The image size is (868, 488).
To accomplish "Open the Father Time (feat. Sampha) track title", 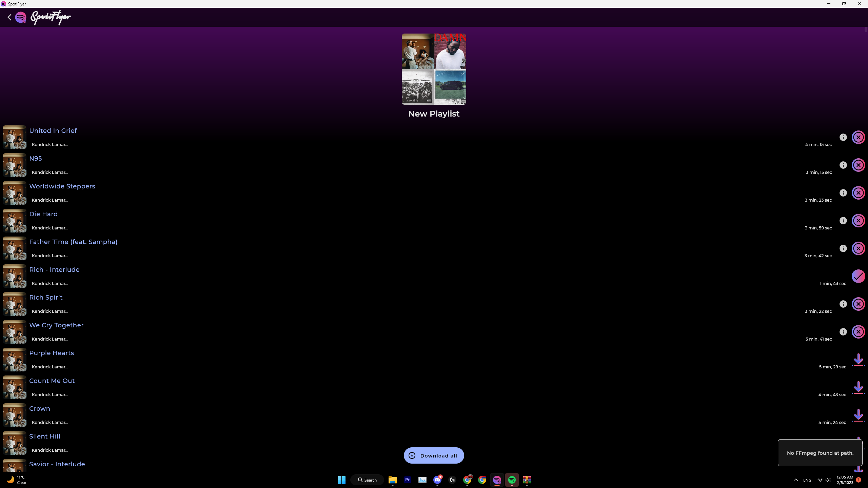I will point(73,242).
